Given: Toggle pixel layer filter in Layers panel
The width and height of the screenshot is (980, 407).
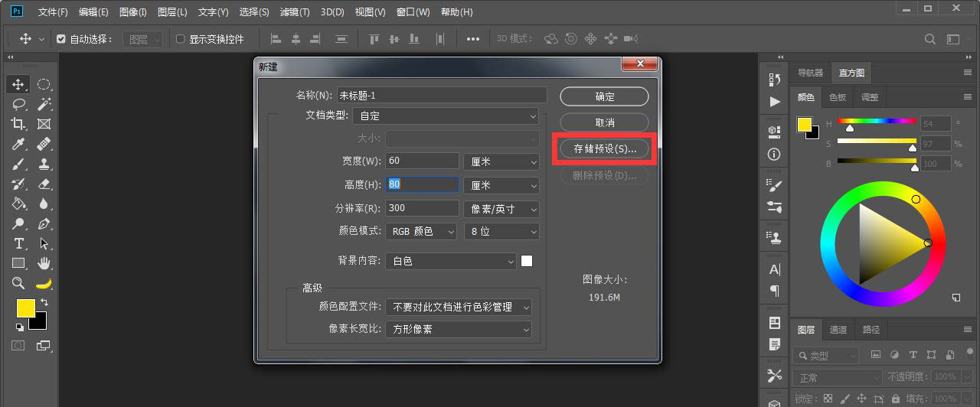Looking at the screenshot, I should (876, 355).
